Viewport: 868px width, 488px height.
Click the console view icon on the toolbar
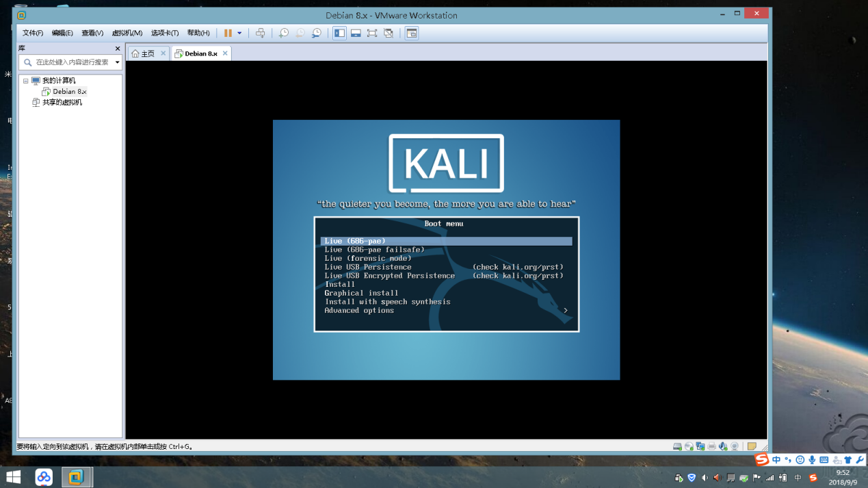click(411, 33)
